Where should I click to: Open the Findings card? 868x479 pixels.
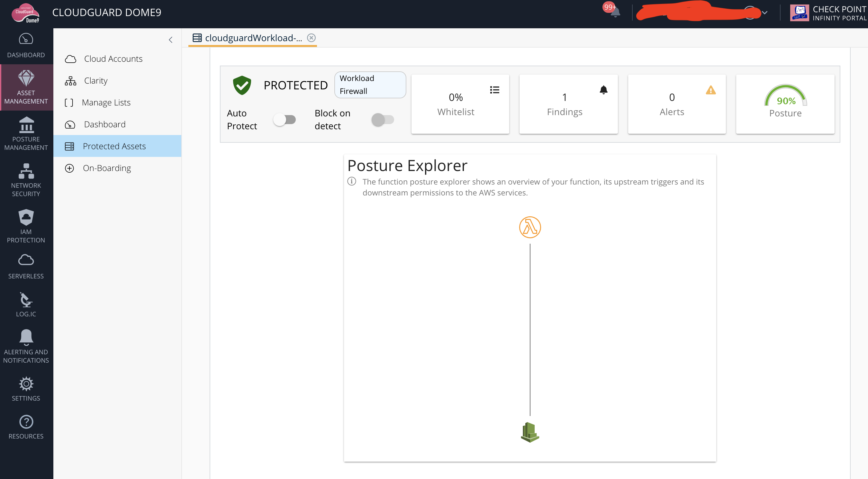pyautogui.click(x=568, y=104)
